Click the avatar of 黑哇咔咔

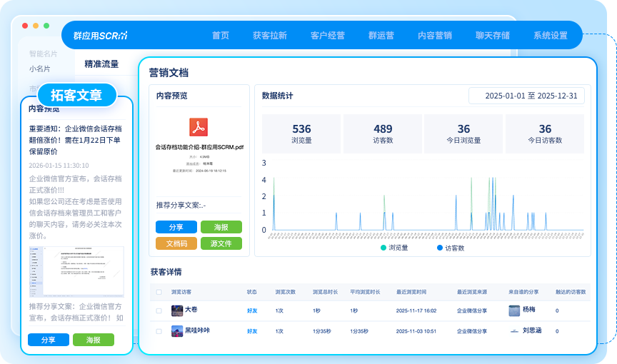tap(177, 331)
